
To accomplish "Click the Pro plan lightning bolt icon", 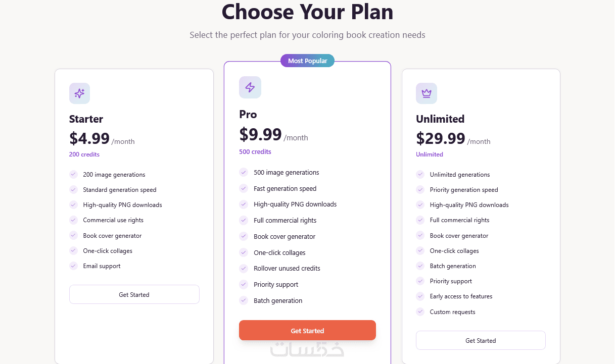I will [x=250, y=87].
